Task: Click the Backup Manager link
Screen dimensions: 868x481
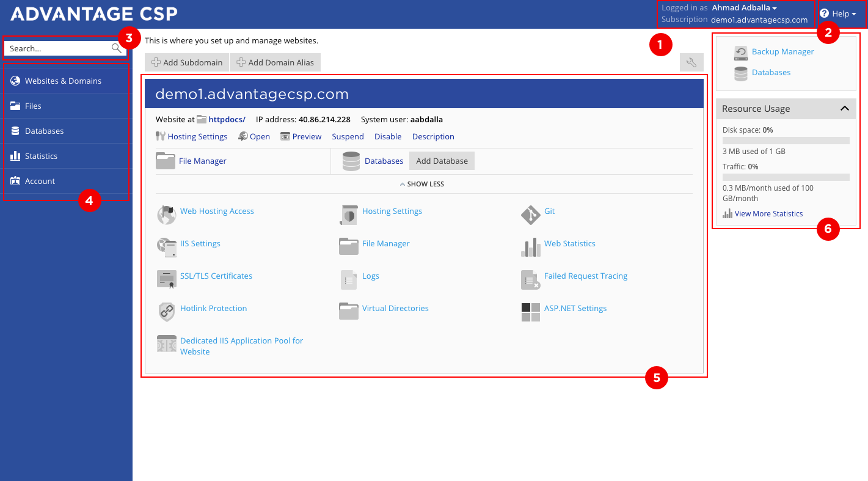Action: [x=782, y=51]
